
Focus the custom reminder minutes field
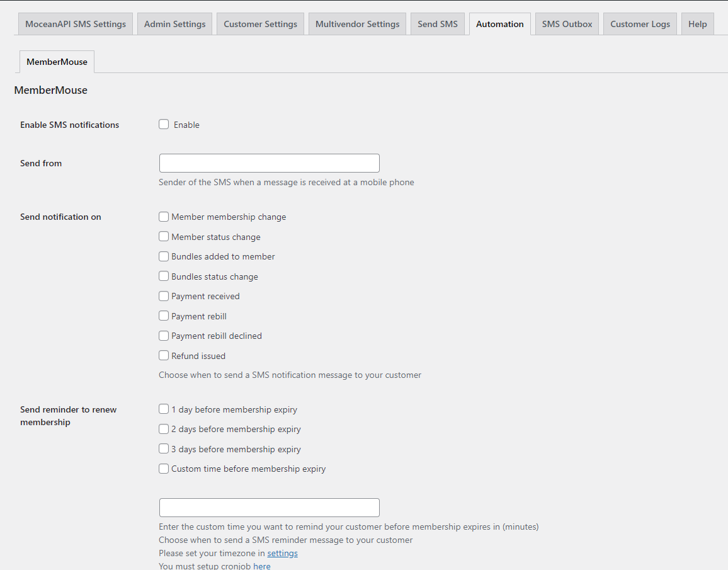270,508
